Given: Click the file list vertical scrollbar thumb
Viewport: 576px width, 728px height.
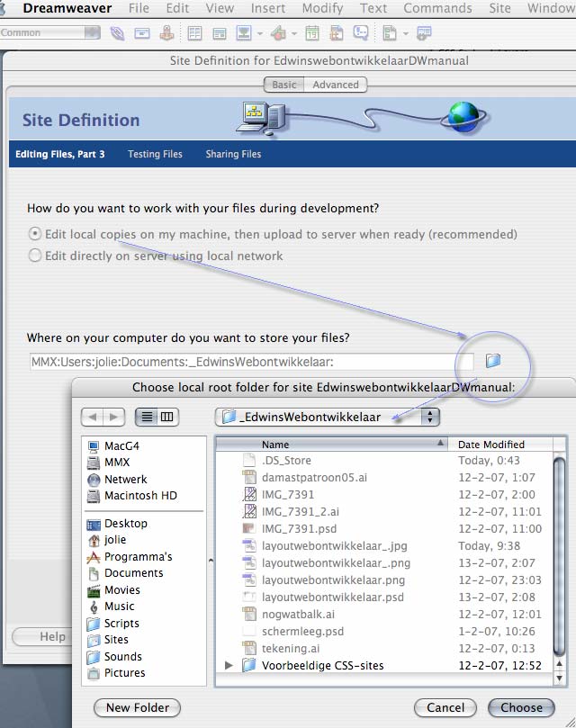Looking at the screenshot, I should [x=559, y=556].
